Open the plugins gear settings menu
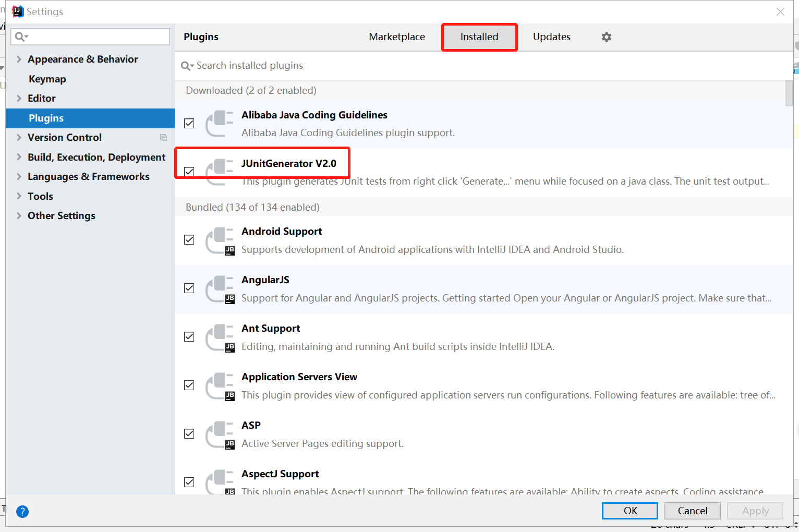 (x=606, y=37)
